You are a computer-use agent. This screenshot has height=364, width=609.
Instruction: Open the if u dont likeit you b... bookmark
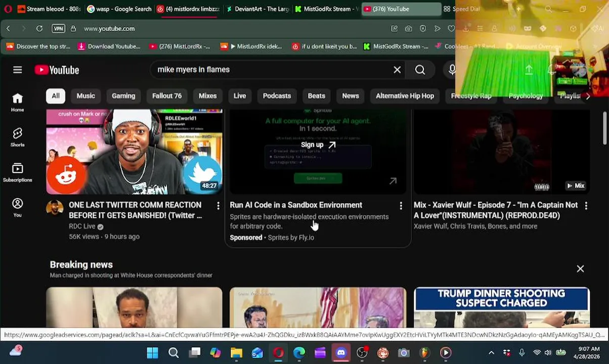324,47
